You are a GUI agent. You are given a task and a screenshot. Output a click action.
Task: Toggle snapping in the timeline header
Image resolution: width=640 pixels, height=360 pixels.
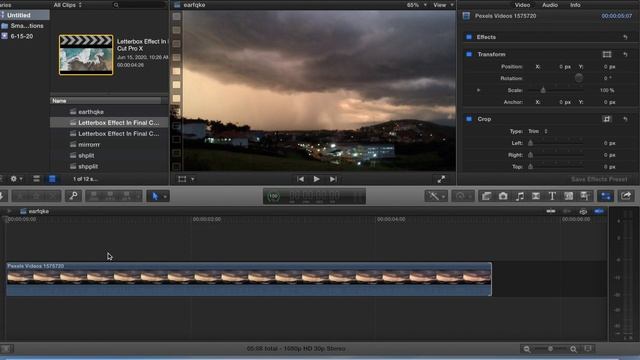(599, 211)
